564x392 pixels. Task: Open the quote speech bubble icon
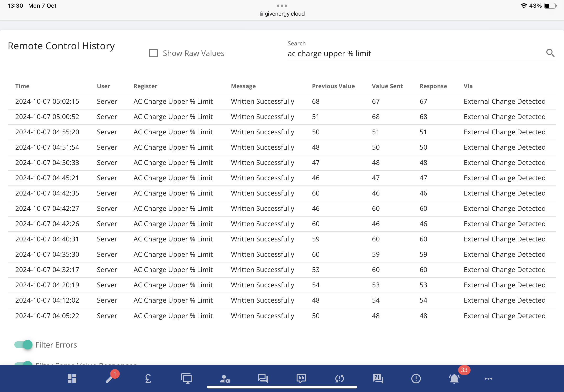click(x=301, y=378)
